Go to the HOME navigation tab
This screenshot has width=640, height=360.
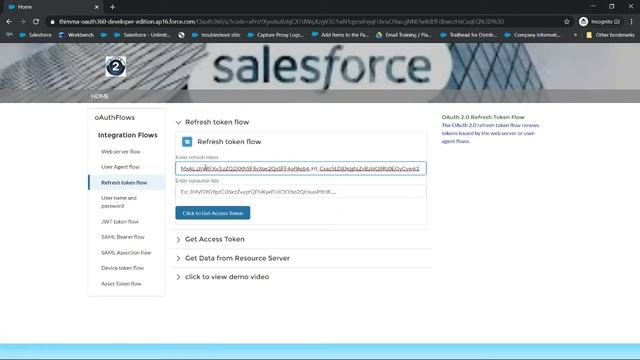point(100,96)
